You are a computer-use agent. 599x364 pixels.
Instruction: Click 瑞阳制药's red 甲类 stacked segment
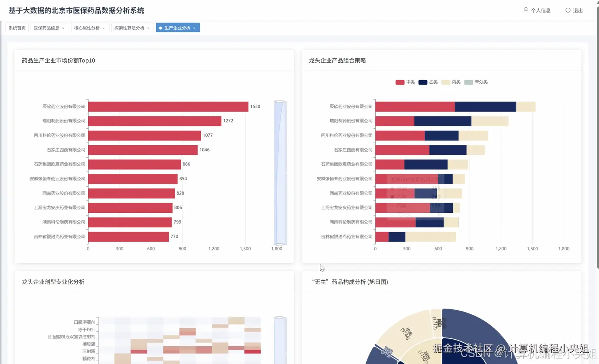pos(395,121)
